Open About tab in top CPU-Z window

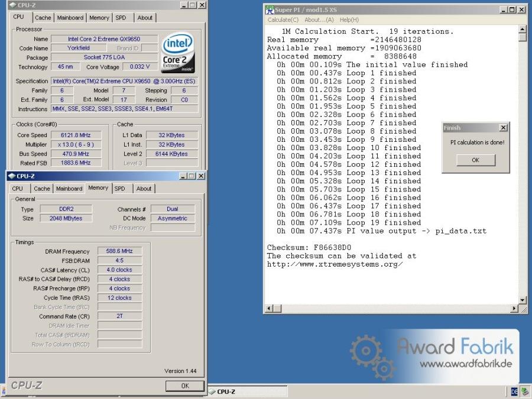145,18
